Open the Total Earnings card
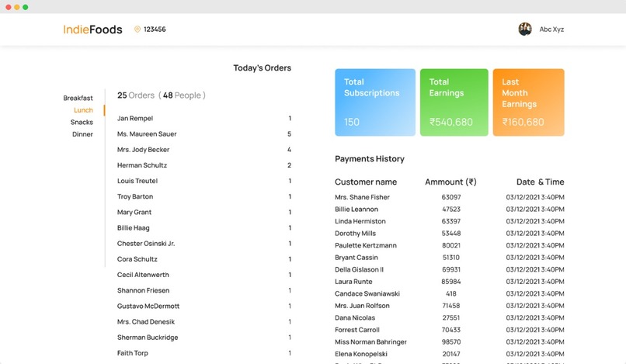The height and width of the screenshot is (364, 626). point(454,102)
